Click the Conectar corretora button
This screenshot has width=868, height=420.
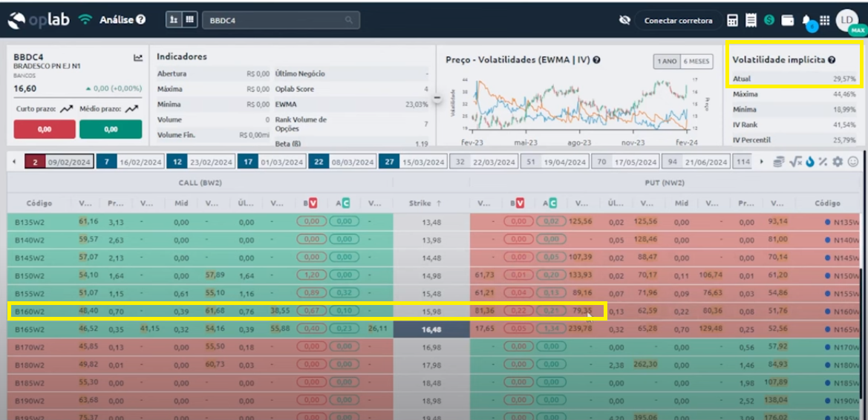(678, 21)
